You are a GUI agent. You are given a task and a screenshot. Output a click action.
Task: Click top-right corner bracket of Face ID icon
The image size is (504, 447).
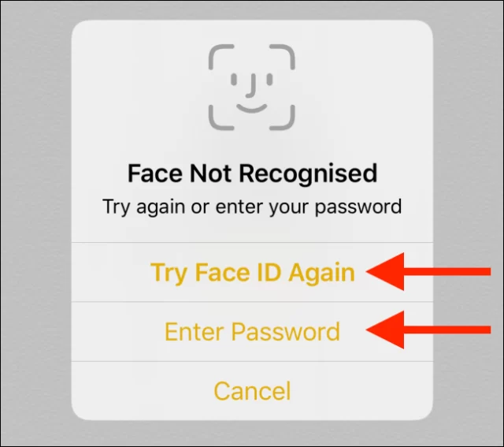pyautogui.click(x=282, y=57)
